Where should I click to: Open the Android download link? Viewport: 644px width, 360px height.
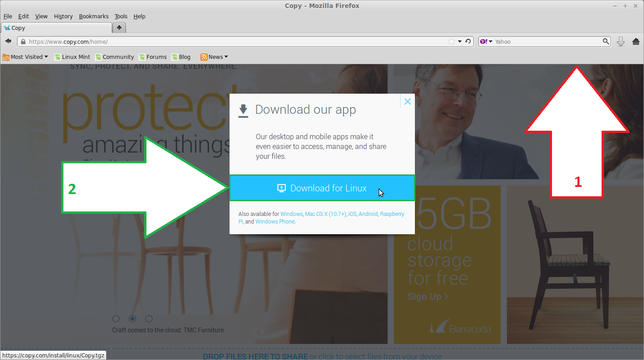(368, 214)
